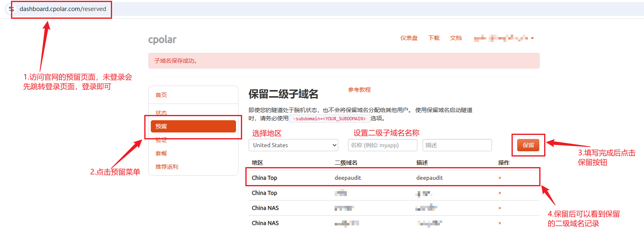Open 状态 in the sidebar menu

pyautogui.click(x=161, y=112)
